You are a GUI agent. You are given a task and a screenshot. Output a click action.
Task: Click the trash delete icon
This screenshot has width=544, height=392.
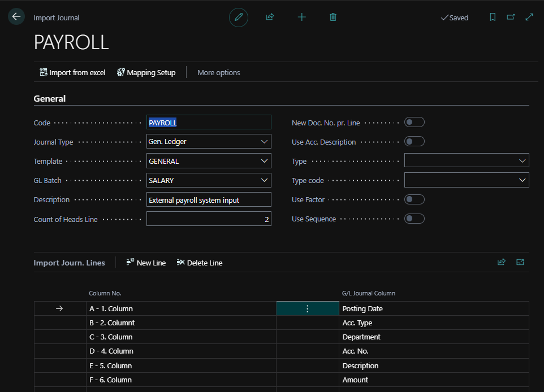click(x=333, y=18)
